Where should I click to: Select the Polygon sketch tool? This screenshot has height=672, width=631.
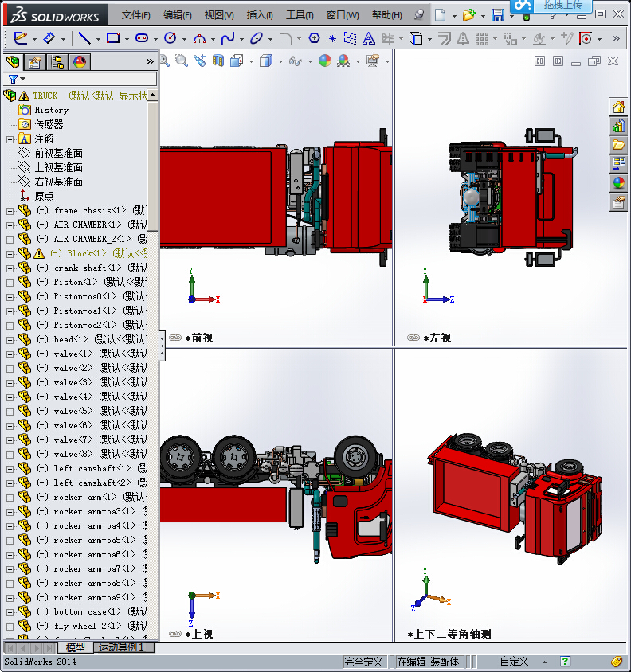[315, 38]
